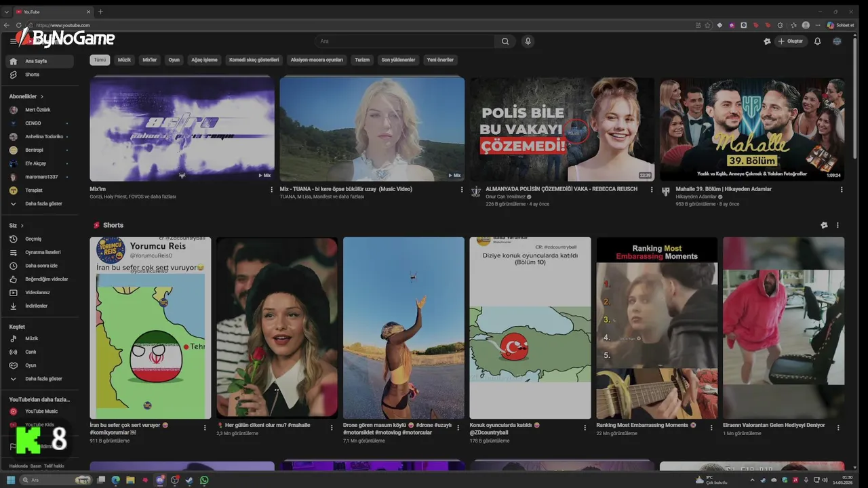868x488 pixels.
Task: Select Yeni öneriler filter chip
Action: (440, 60)
